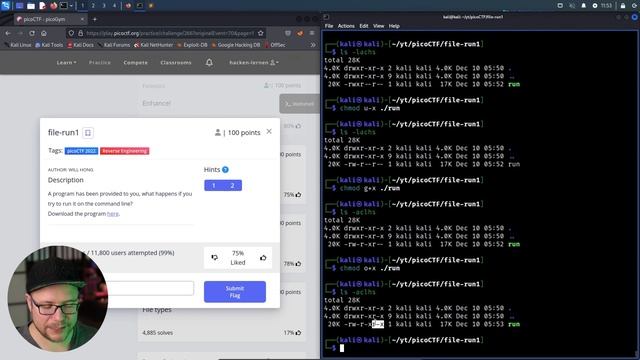
Task: Open terminal Edit menu
Action: click(364, 26)
